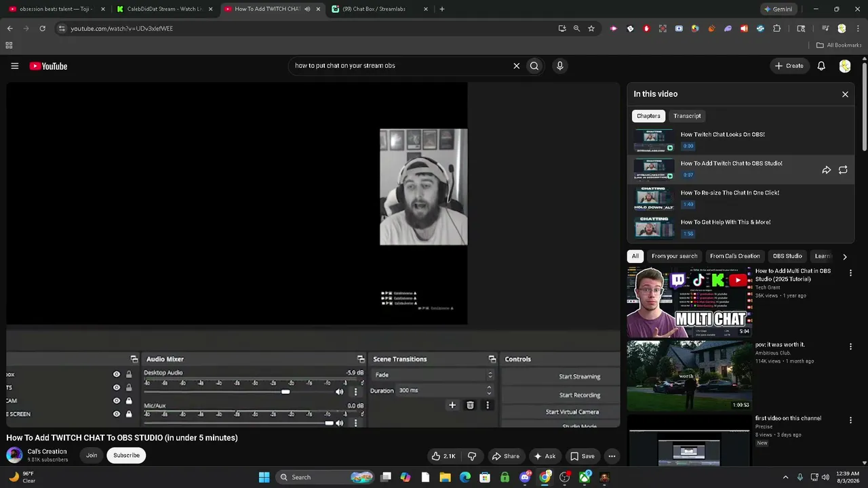Subscribe to Cal's Creation
The height and width of the screenshot is (488, 868).
(x=126, y=455)
